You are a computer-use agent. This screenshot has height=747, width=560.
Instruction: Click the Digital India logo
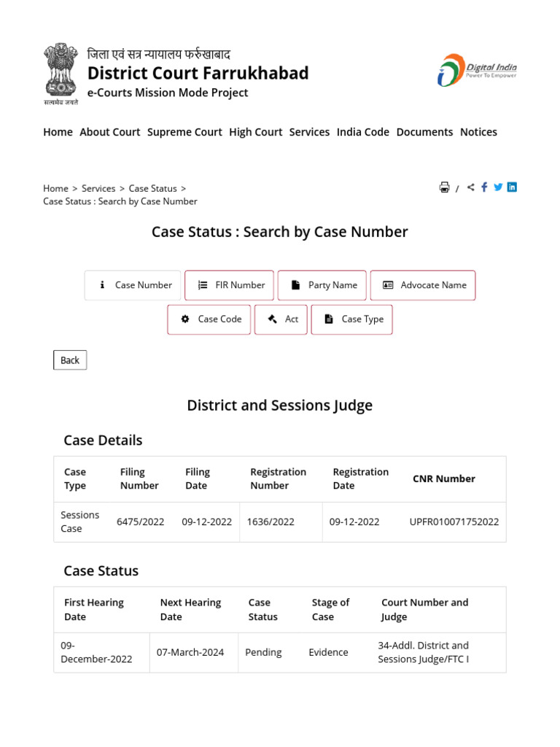(x=477, y=70)
